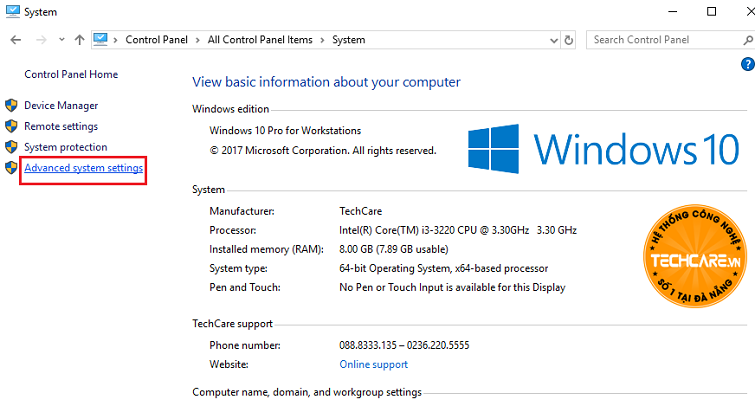Click the System window title icon
Viewport: 755px width, 406px height.
tap(12, 11)
